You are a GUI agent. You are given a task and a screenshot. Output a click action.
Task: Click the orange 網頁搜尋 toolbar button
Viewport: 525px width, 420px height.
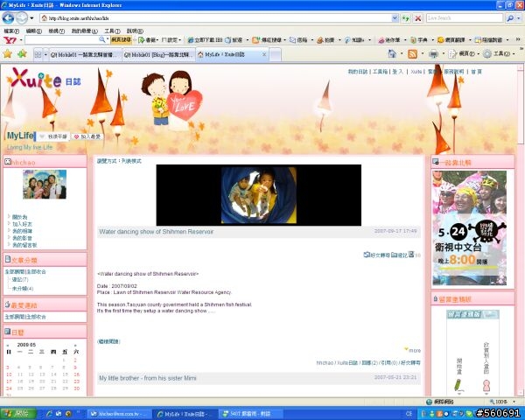121,40
